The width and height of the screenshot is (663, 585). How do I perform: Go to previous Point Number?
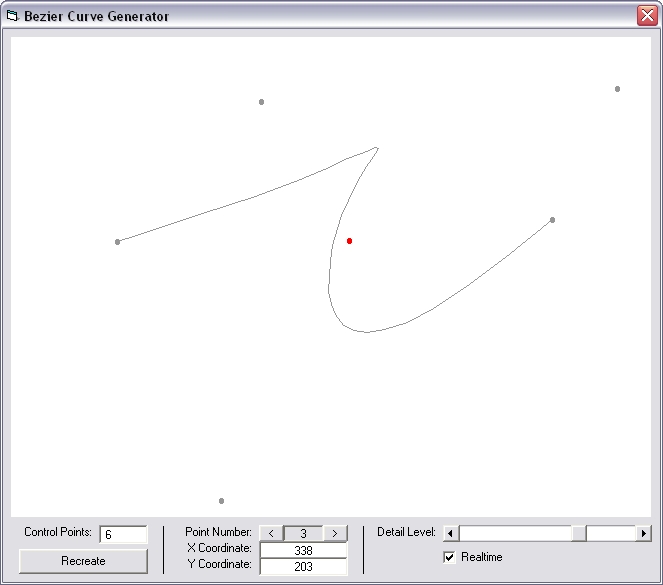(271, 533)
